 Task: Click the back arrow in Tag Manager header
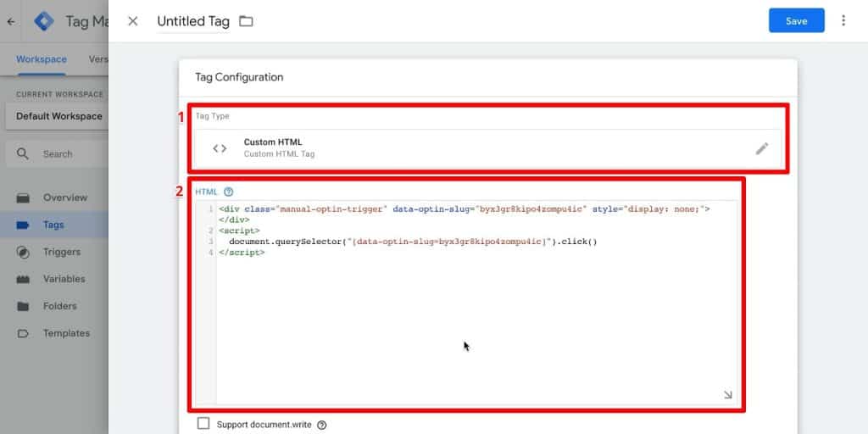pos(11,21)
